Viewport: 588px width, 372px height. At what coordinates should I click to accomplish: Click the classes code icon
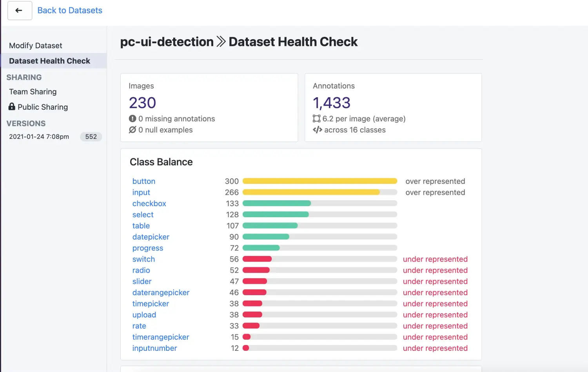click(317, 130)
